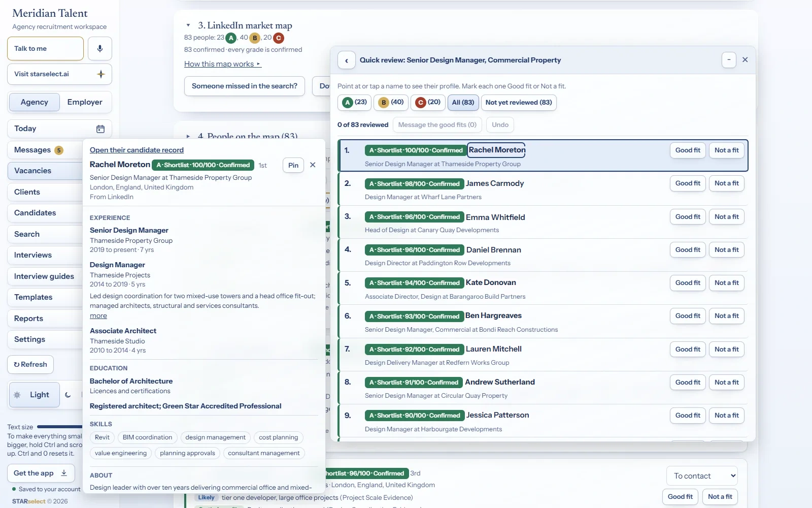Switch to dark mode moon icon

pyautogui.click(x=68, y=395)
